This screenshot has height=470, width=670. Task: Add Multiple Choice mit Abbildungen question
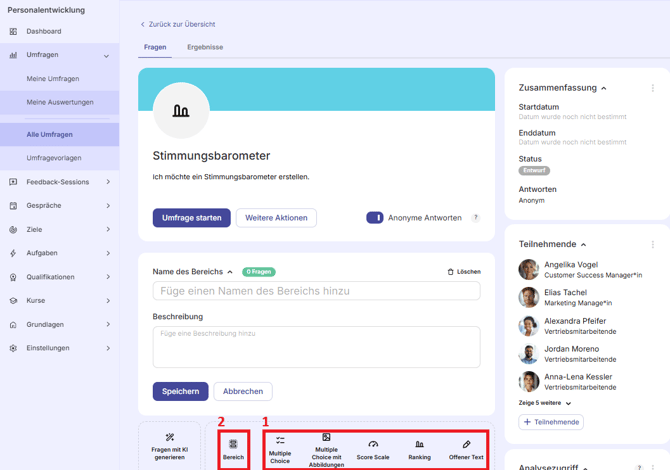pyautogui.click(x=326, y=450)
